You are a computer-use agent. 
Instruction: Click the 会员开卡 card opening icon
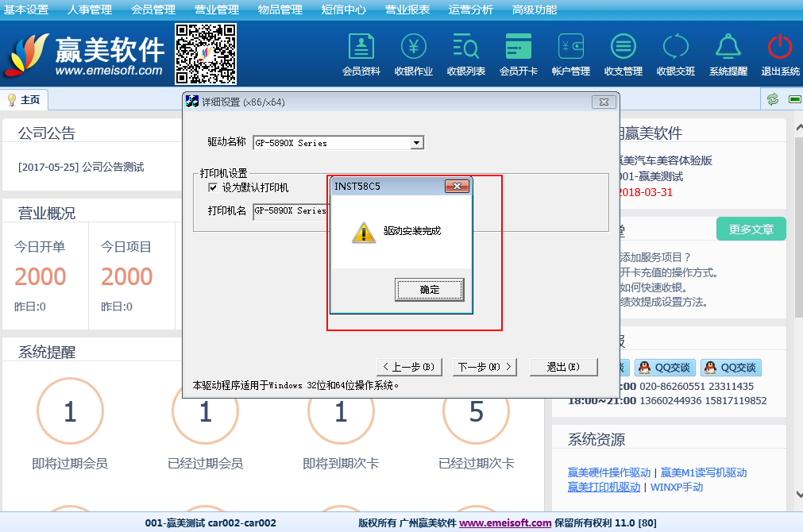click(x=518, y=48)
